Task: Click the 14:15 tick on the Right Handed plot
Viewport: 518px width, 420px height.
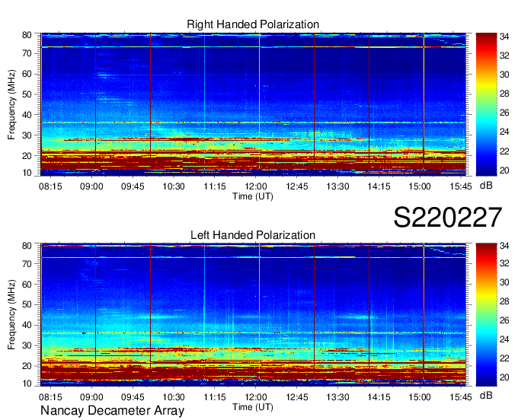Action: [379, 186]
